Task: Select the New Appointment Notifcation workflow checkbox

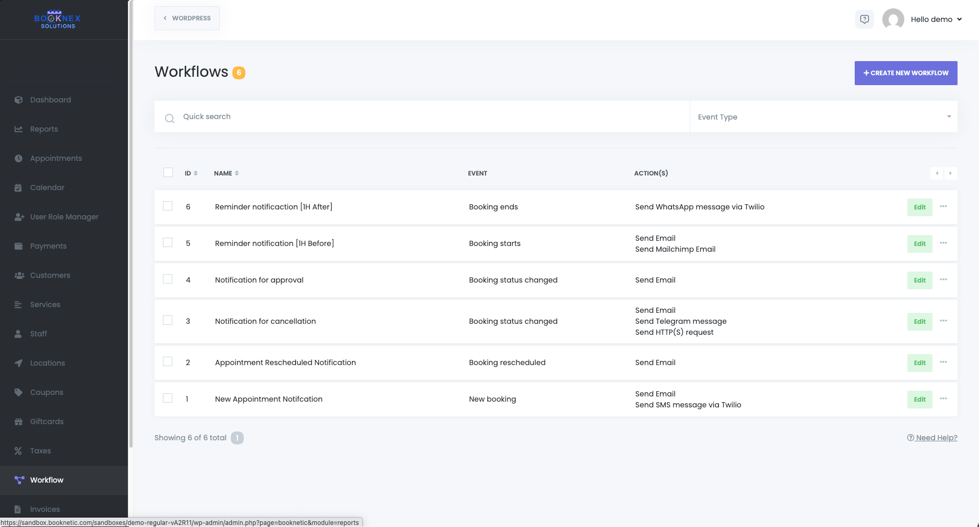Action: pyautogui.click(x=168, y=398)
